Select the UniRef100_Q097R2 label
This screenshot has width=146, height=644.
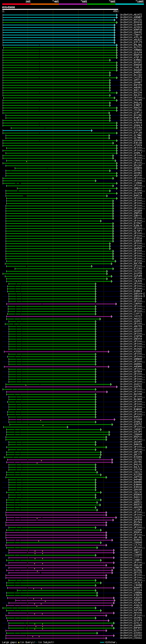click(x=131, y=387)
